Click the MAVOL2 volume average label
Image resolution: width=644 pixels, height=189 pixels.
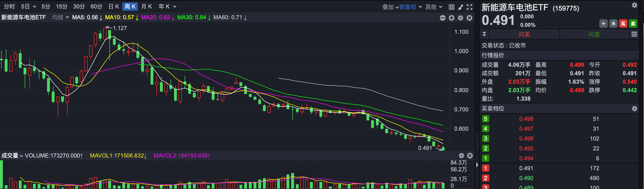(182, 155)
